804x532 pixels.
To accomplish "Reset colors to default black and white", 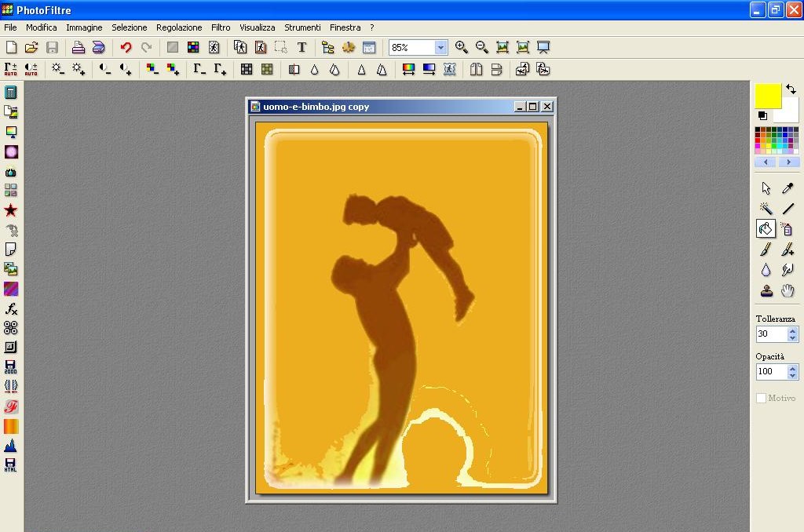I will point(762,115).
